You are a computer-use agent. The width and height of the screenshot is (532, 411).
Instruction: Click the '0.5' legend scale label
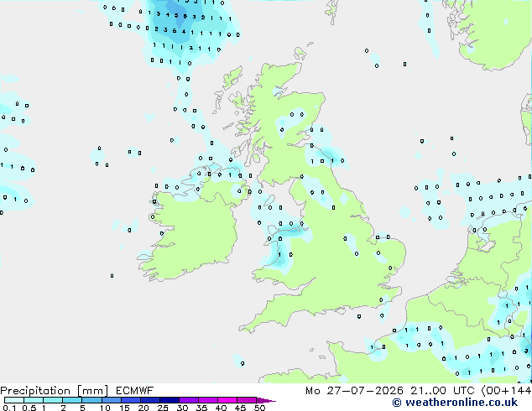coord(29,408)
